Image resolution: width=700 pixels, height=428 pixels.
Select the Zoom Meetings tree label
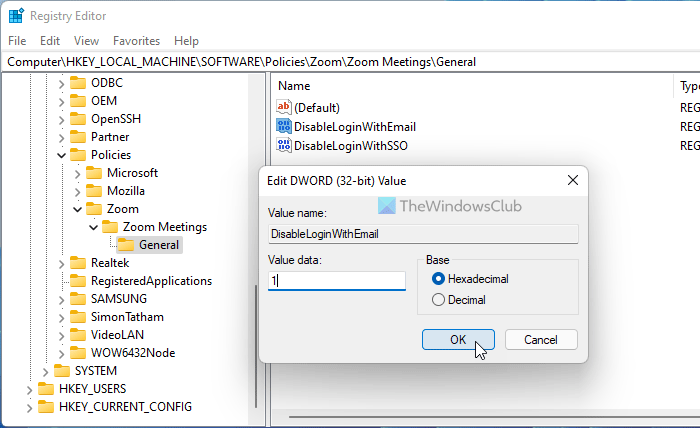coord(165,227)
